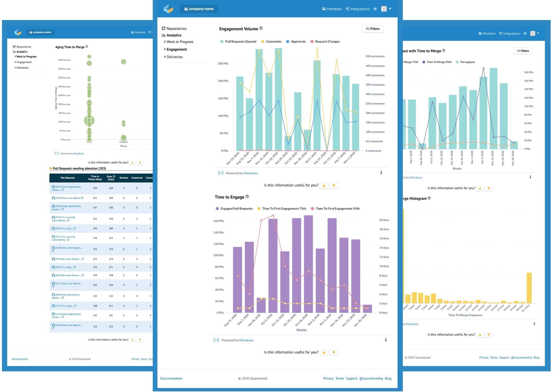Viewport: 555px width, 392px height.
Task: Expand Work in Progress in left window sidebar
Action: click(25, 57)
